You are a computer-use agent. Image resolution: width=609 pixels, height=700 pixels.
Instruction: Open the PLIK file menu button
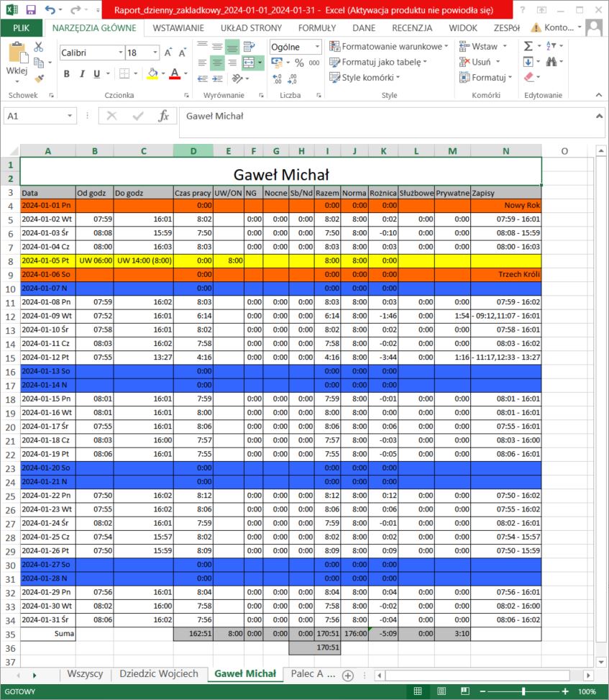pos(22,28)
